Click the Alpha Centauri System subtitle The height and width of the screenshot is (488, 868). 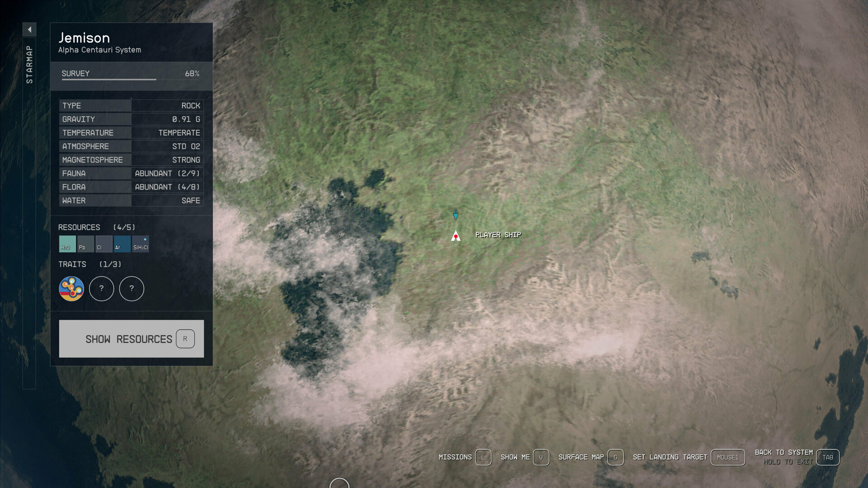(99, 50)
